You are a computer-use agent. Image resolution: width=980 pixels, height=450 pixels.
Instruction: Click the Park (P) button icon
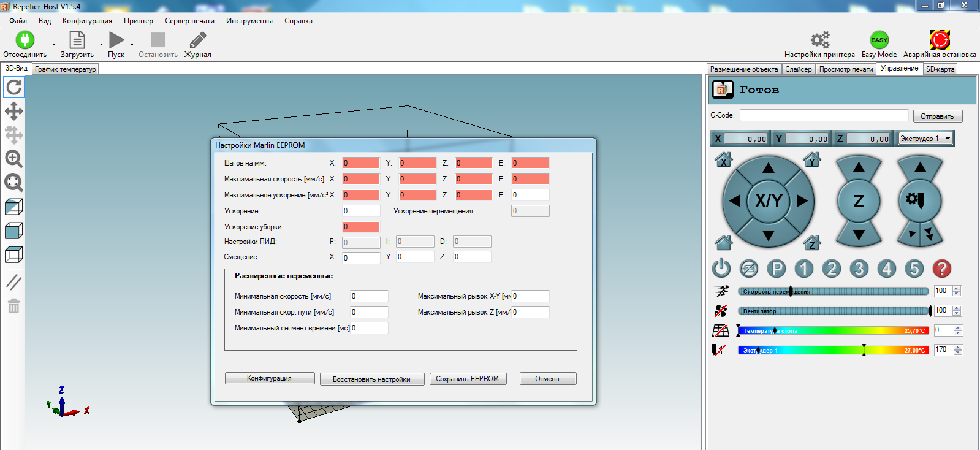click(777, 269)
